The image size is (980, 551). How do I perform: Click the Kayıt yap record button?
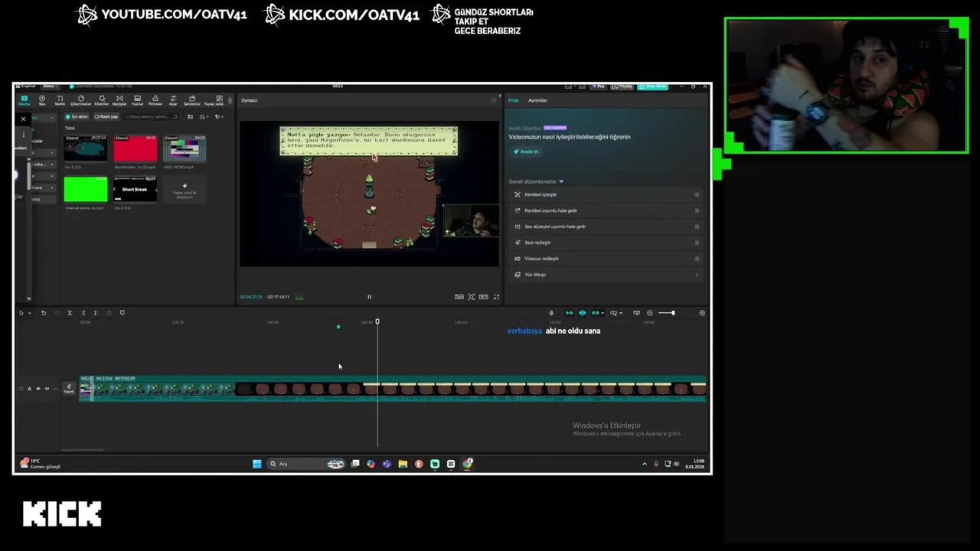106,117
